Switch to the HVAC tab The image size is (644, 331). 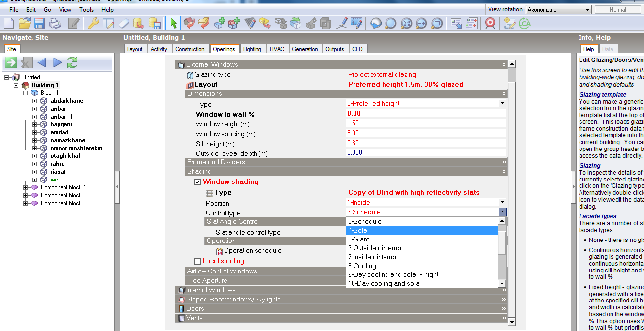277,49
